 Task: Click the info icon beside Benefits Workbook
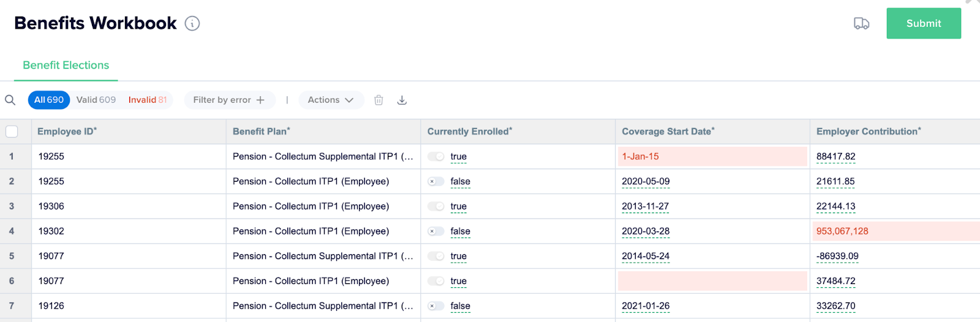[192, 24]
